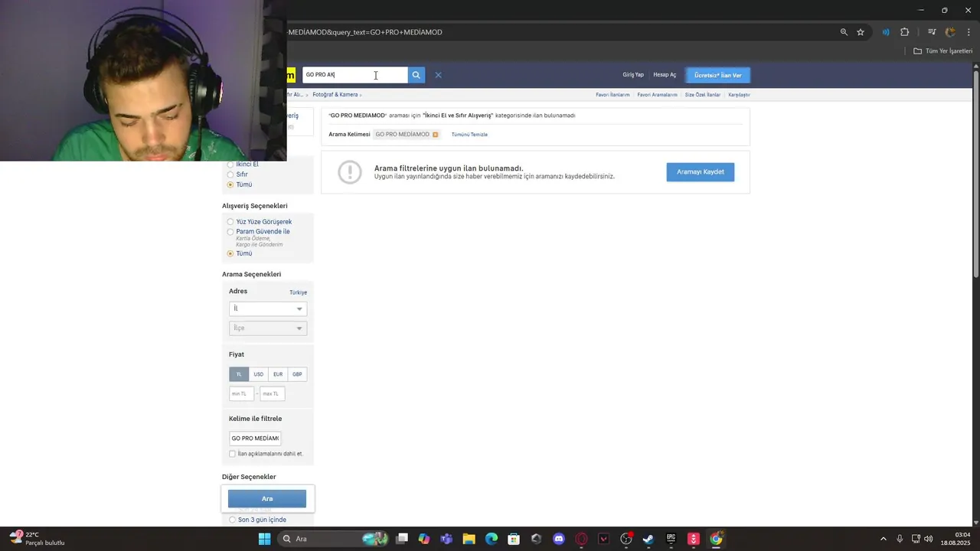Screen dimensions: 980x551
Task: Select Tümü under the condition filter
Action: pyautogui.click(x=230, y=184)
